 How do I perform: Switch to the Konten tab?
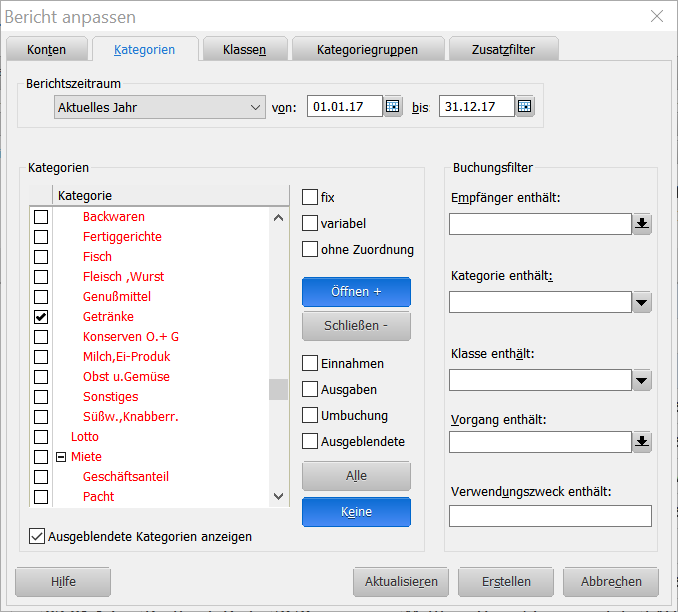point(47,50)
